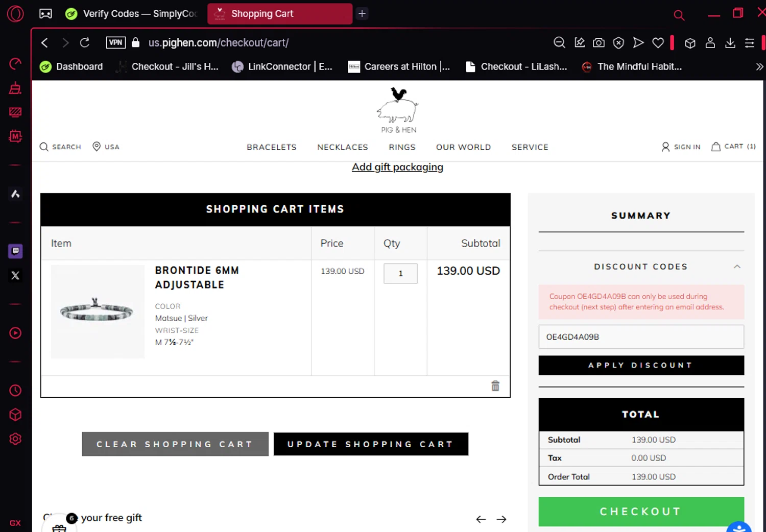Image resolution: width=766 pixels, height=532 pixels.
Task: Open a new browser tab
Action: pos(362,14)
